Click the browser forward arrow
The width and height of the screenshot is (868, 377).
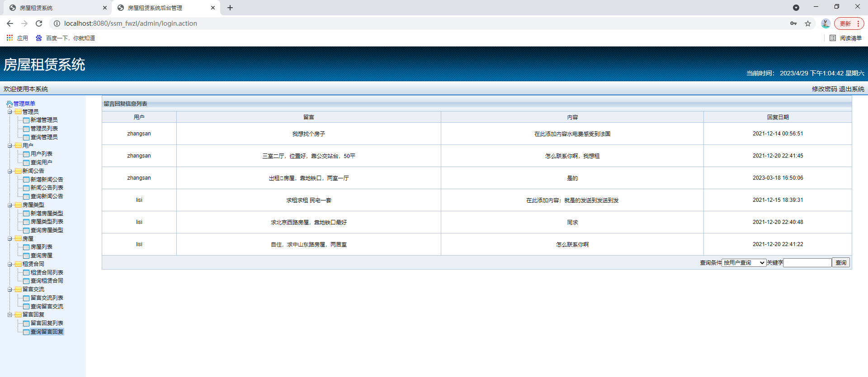(x=24, y=23)
